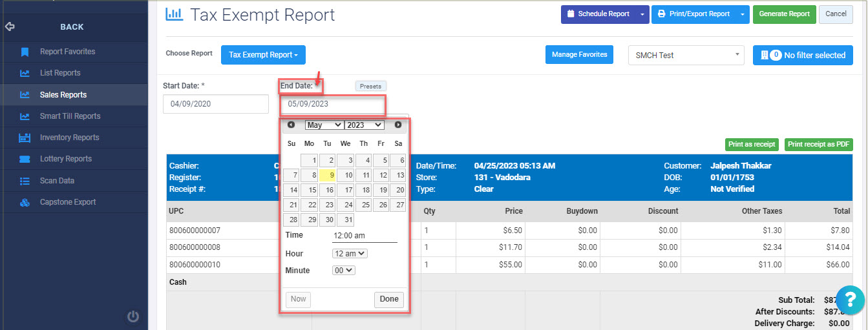868x330 pixels.
Task: Click the Manage Favorites button
Action: [x=579, y=55]
